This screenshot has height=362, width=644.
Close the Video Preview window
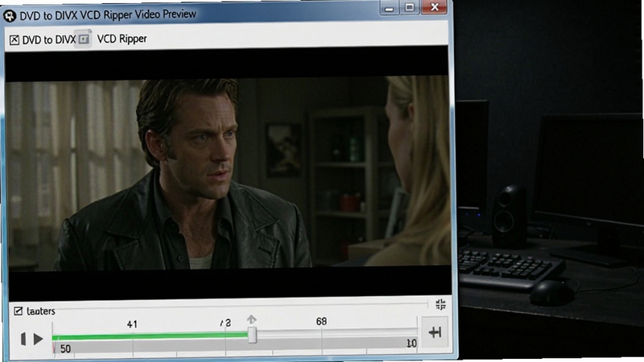[x=434, y=7]
